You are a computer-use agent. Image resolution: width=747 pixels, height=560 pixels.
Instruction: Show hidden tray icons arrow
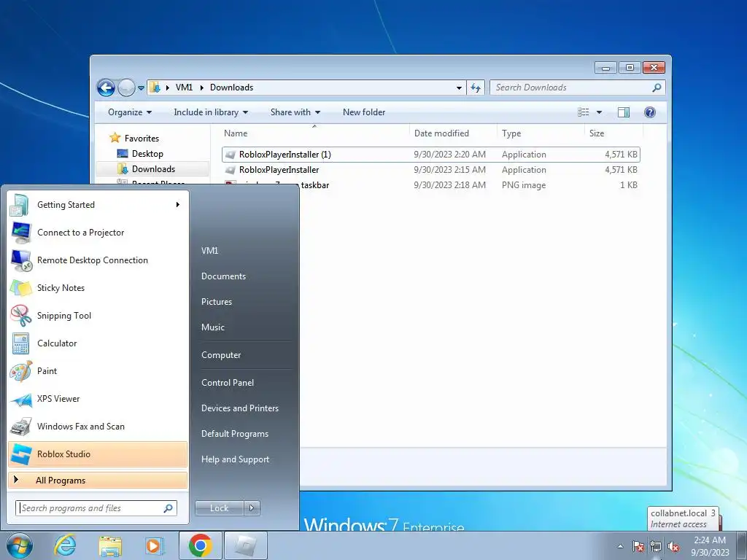pyautogui.click(x=620, y=546)
